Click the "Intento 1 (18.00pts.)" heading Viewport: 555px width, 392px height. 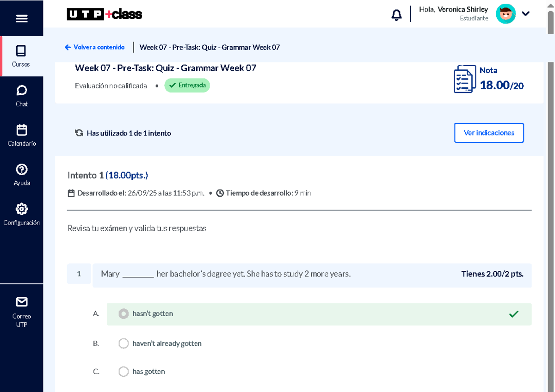tap(108, 175)
